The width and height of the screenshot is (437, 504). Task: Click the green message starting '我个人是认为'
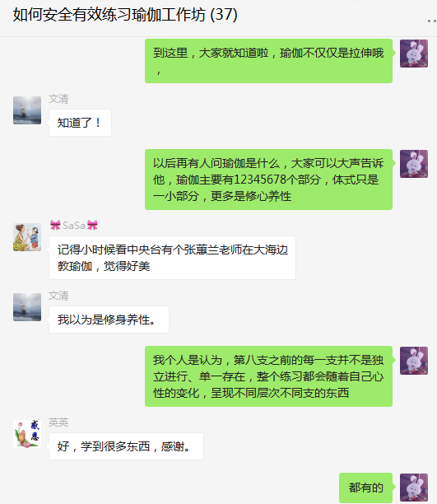268,376
